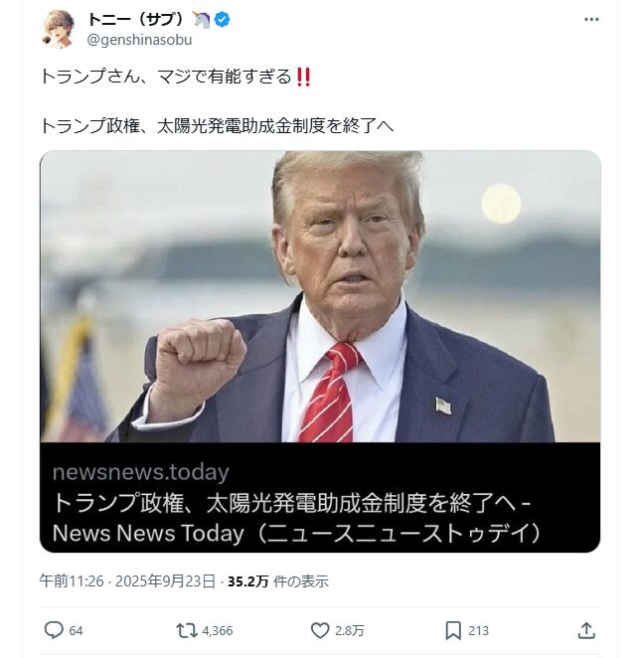This screenshot has height=658, width=644.
Task: Open the linked article photo card
Action: point(320,296)
